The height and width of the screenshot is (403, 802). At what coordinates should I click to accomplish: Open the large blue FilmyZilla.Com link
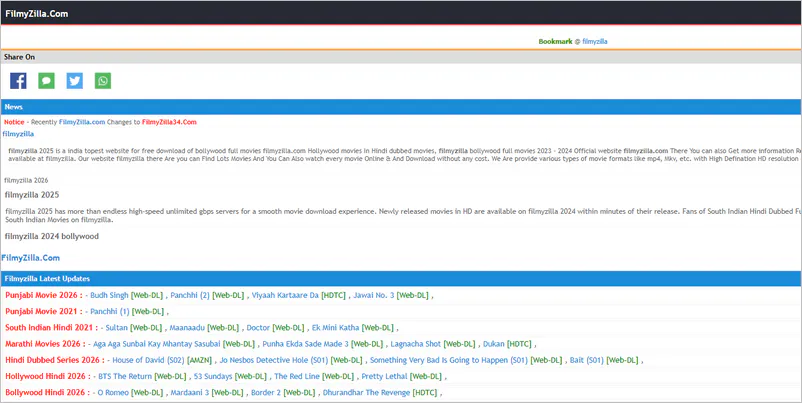pos(31,258)
